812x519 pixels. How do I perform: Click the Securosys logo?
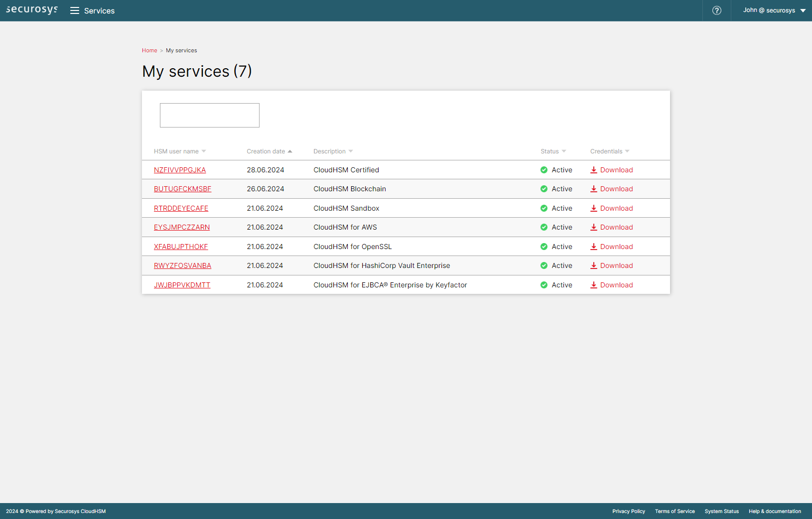point(32,10)
